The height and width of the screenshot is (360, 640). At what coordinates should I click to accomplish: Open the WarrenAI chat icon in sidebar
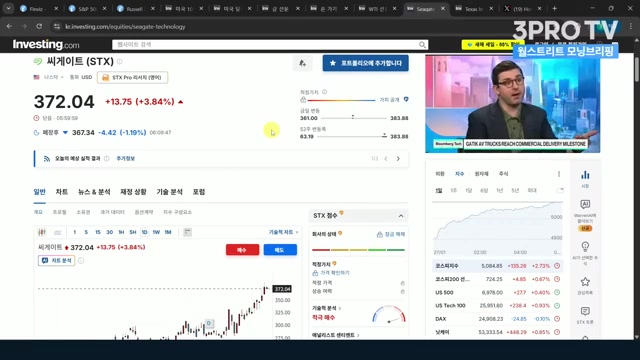[x=585, y=204]
